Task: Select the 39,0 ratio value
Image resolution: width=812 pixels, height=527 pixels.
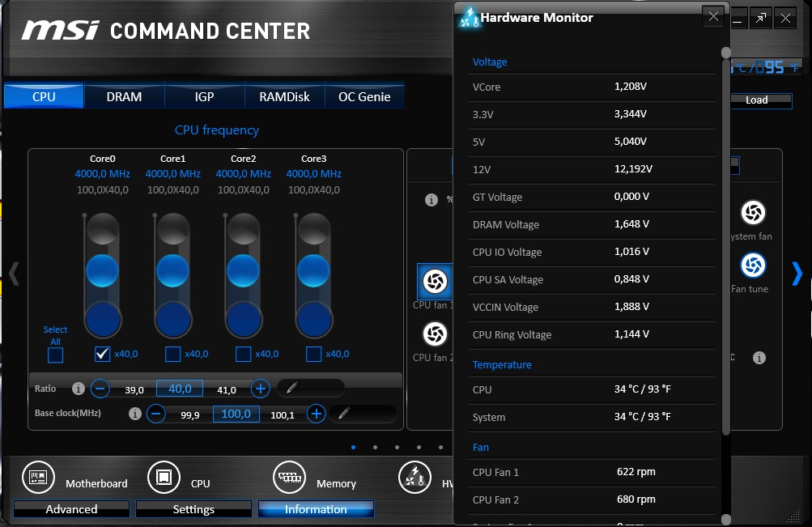Action: click(x=134, y=390)
